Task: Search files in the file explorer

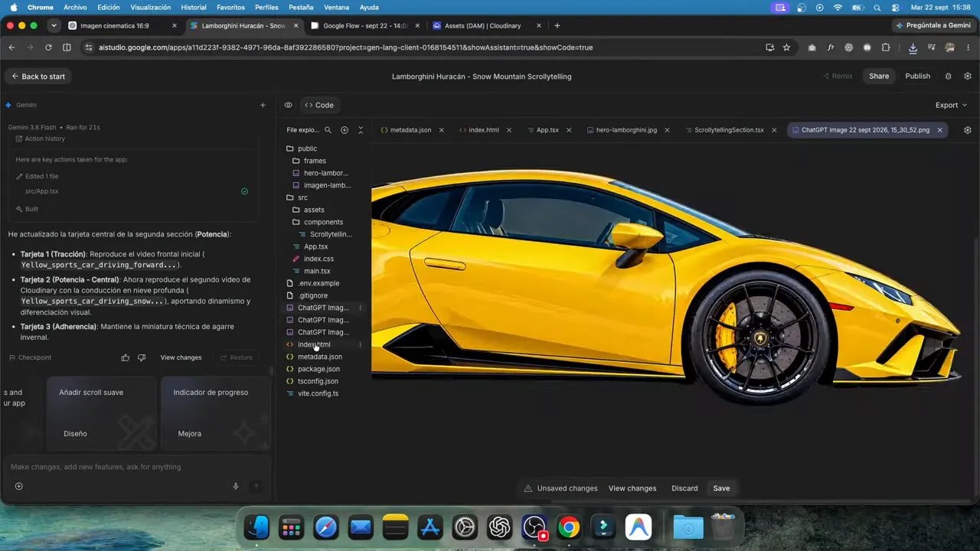Action: point(328,130)
